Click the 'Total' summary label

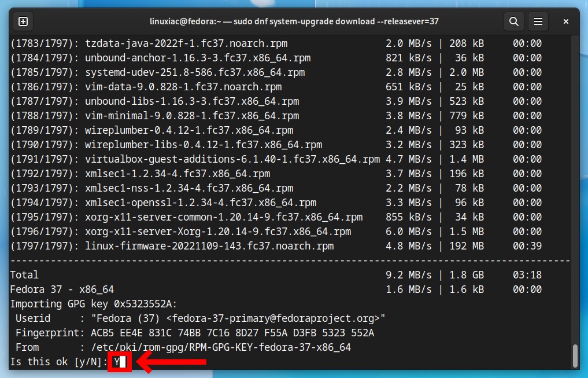point(24,275)
